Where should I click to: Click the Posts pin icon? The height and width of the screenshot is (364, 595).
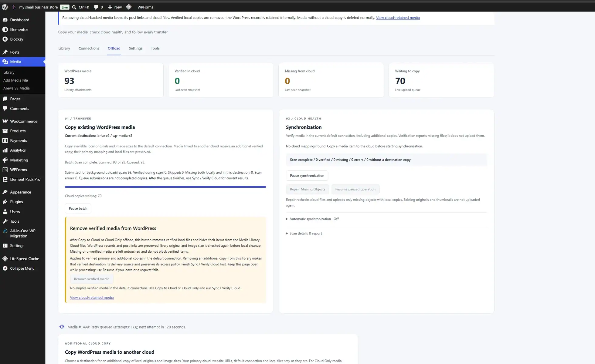point(5,52)
